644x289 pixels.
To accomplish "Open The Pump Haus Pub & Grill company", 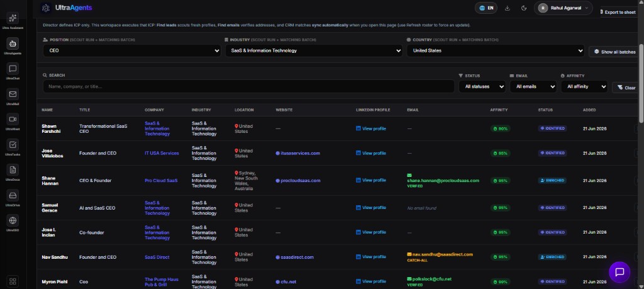I will point(162,282).
